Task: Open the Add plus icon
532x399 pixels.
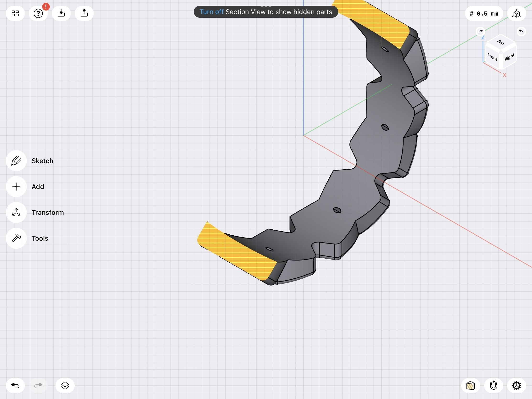Action: coord(16,187)
